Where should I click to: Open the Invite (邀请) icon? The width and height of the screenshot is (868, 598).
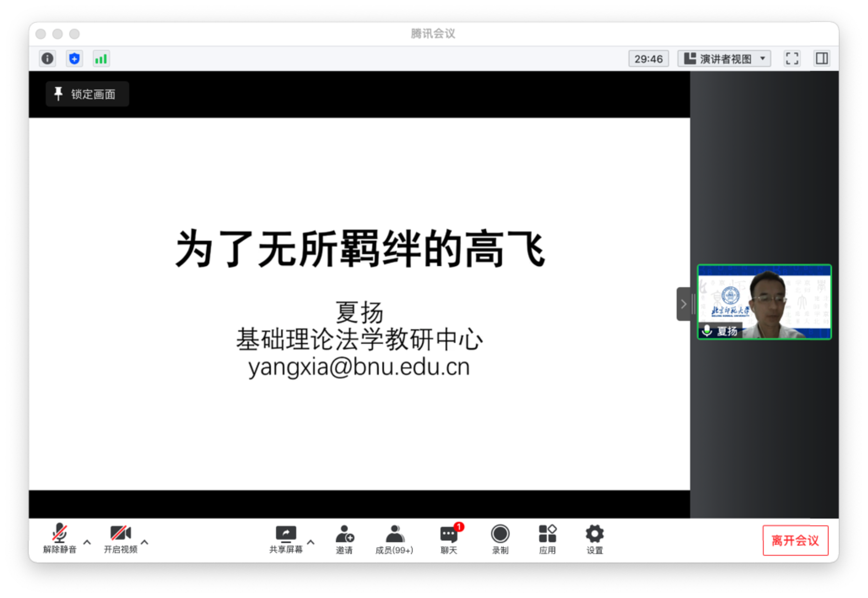[x=344, y=539]
